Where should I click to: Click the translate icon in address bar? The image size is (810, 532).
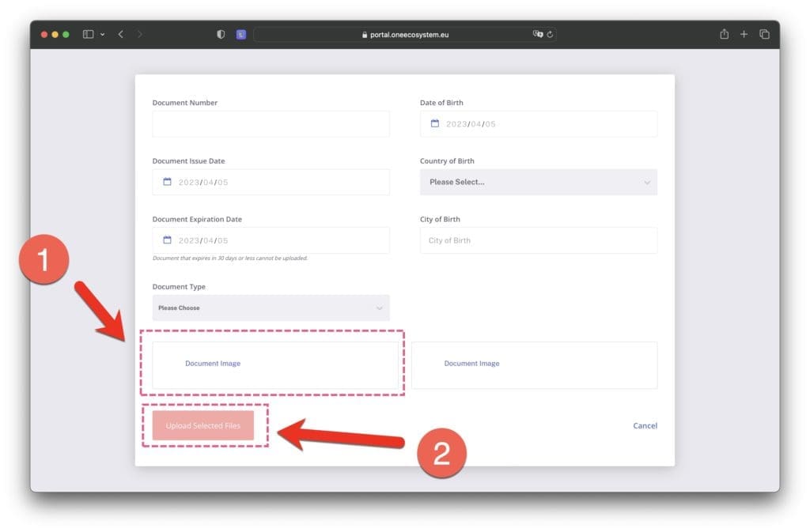(x=538, y=35)
